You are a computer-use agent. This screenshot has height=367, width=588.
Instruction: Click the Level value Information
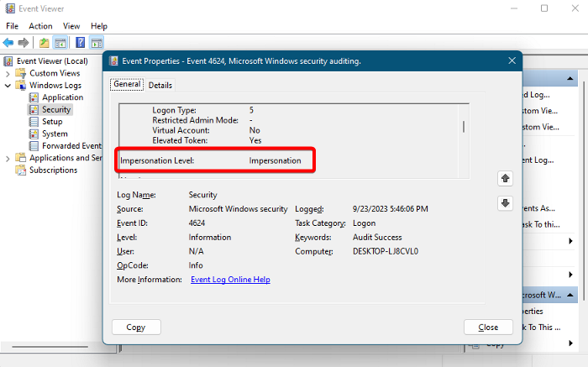click(210, 238)
